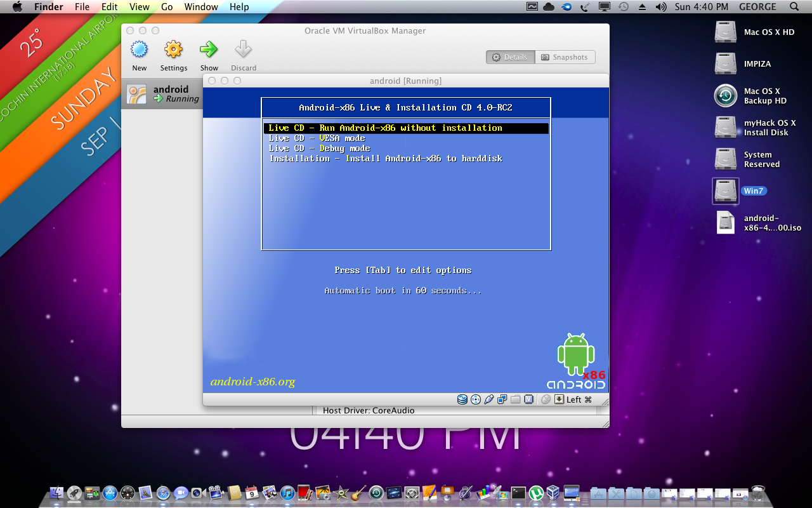Click the eject icon in menu bar
812x508 pixels.
pyautogui.click(x=642, y=7)
